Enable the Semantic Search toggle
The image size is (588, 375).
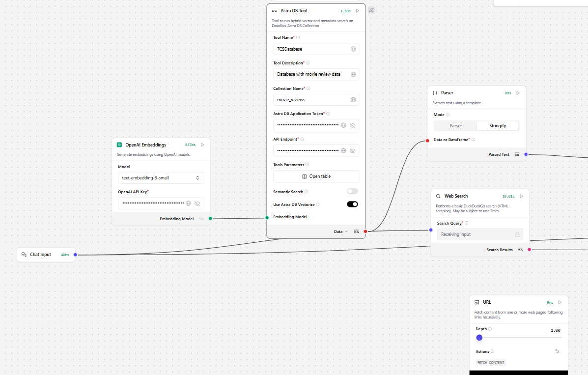pos(352,192)
